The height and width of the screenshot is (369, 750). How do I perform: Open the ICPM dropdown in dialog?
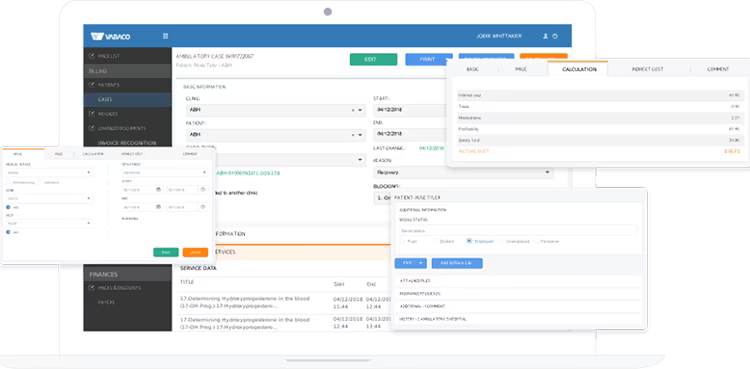[x=49, y=198]
